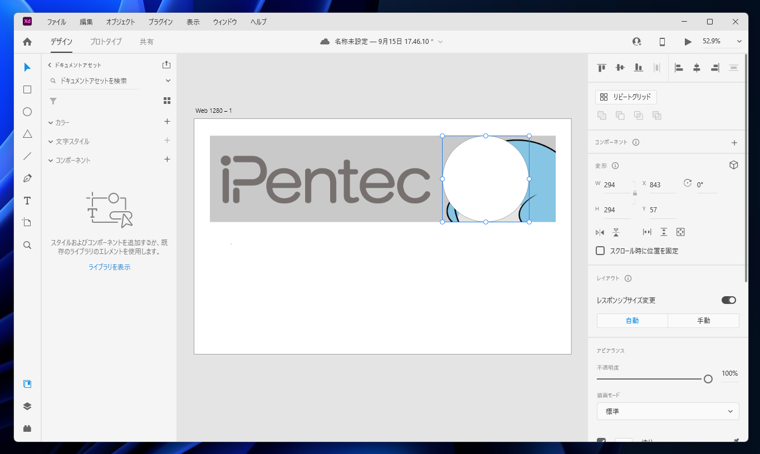Viewport: 760px width, 454px height.
Task: Click the rotation icon beside 0°
Action: pos(687,183)
